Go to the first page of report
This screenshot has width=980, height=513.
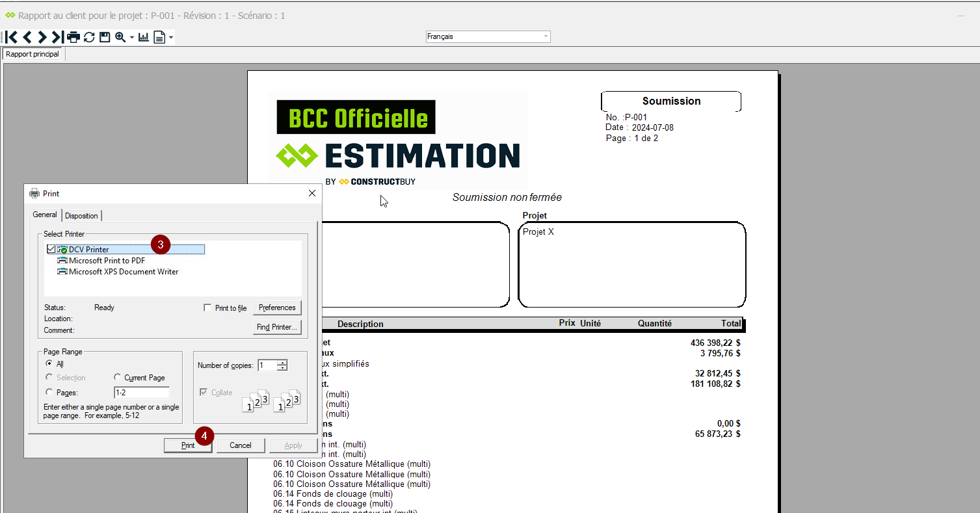tap(11, 37)
